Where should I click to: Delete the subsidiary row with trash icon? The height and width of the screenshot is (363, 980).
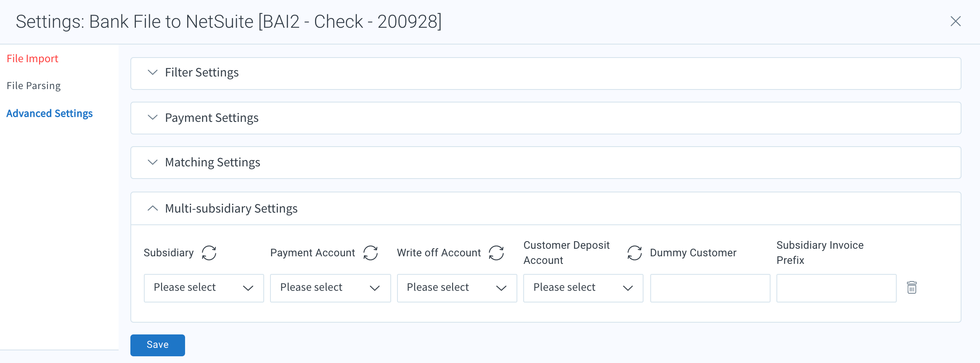912,287
